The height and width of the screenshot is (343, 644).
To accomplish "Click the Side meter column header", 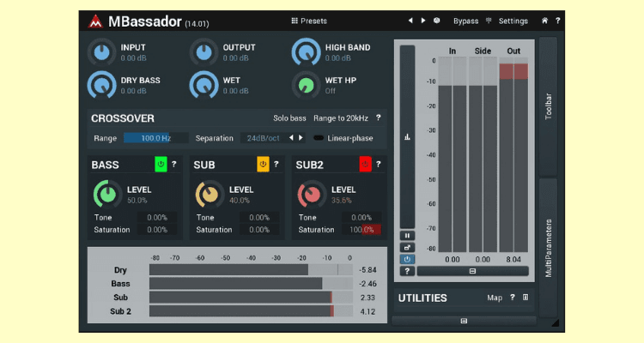I will coord(483,51).
